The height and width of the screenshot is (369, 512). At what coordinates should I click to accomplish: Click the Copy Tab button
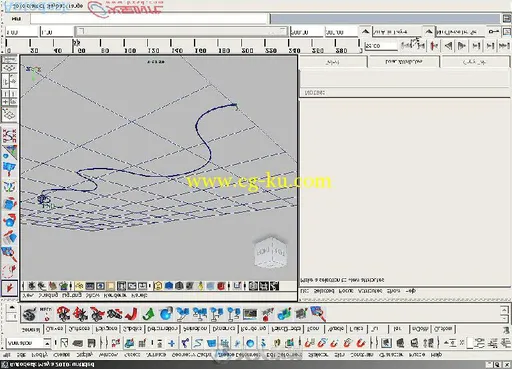475,62
